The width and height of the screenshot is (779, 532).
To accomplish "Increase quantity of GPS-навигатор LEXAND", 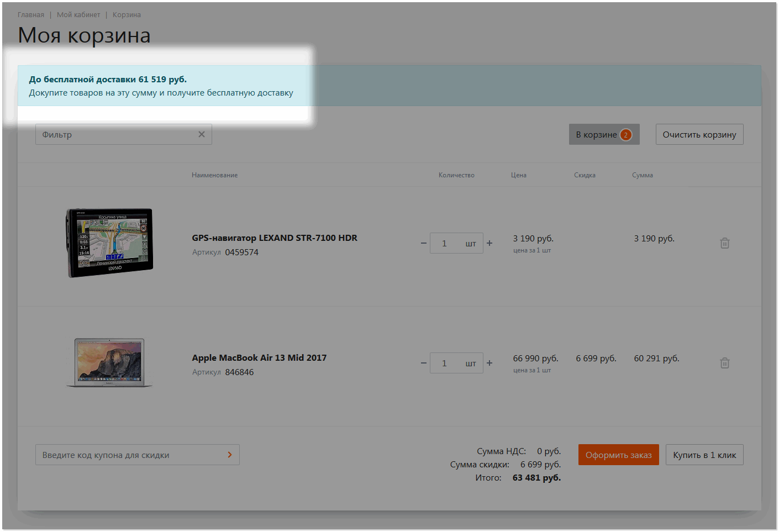I will pos(489,243).
